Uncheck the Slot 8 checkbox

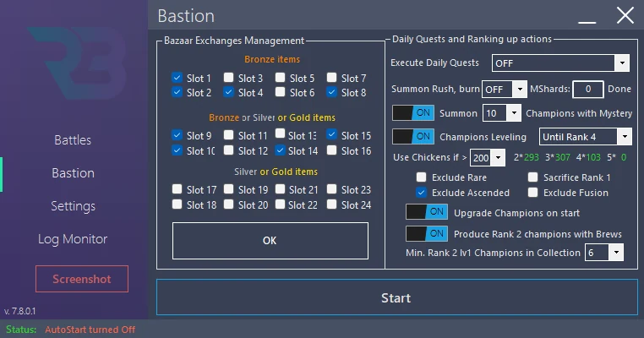click(x=332, y=92)
